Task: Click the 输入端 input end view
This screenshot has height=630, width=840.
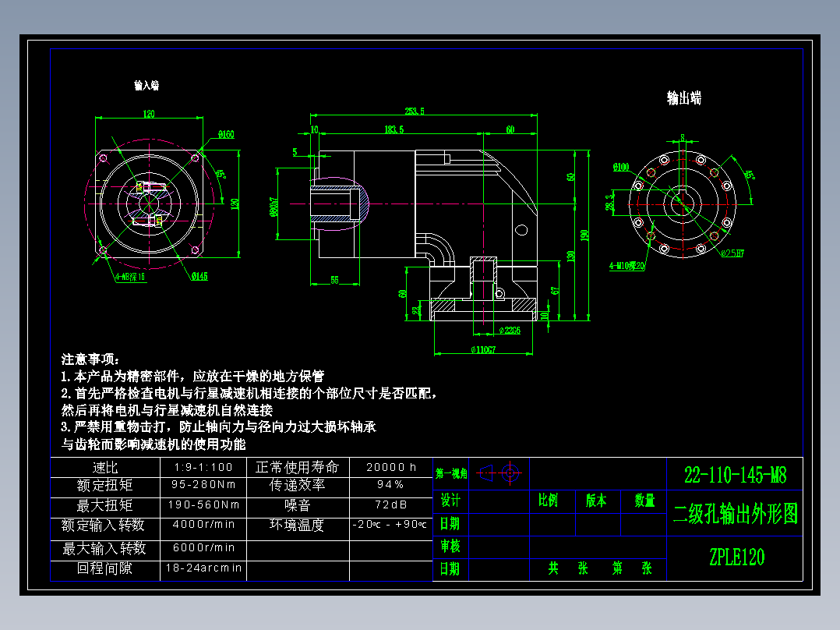Action: [152, 203]
